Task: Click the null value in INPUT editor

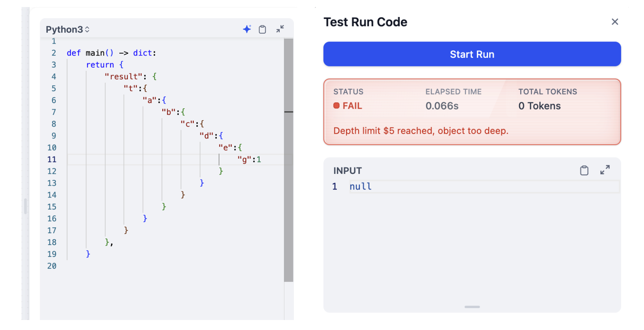Action: [x=361, y=187]
